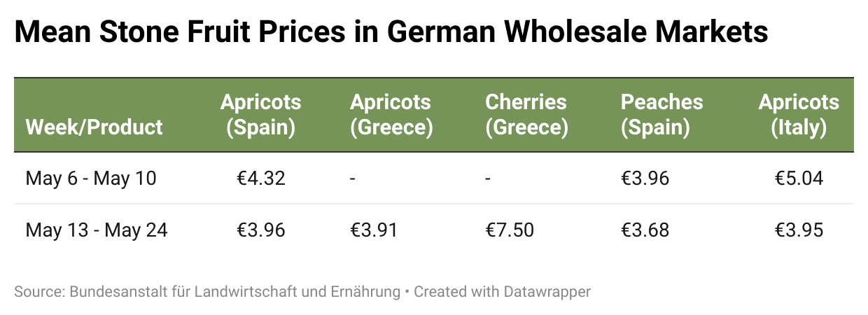Click the May 6 - May 10 row label
This screenshot has width=868, height=315.
tap(91, 178)
